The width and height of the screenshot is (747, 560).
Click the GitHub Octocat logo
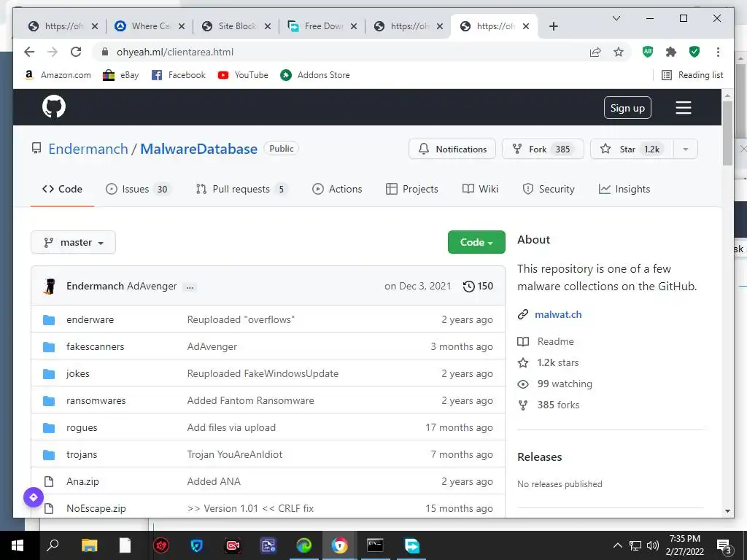point(54,106)
